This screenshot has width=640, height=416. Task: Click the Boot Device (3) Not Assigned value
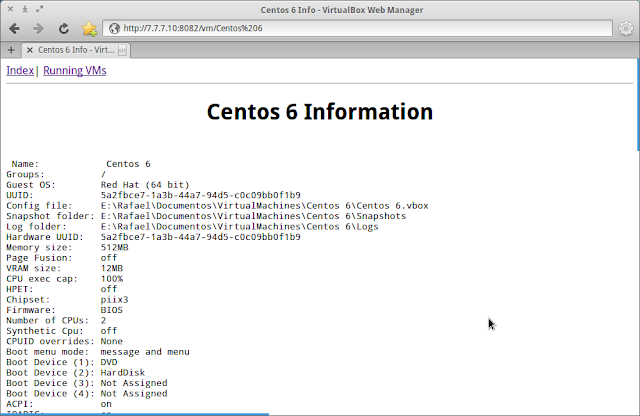[134, 383]
